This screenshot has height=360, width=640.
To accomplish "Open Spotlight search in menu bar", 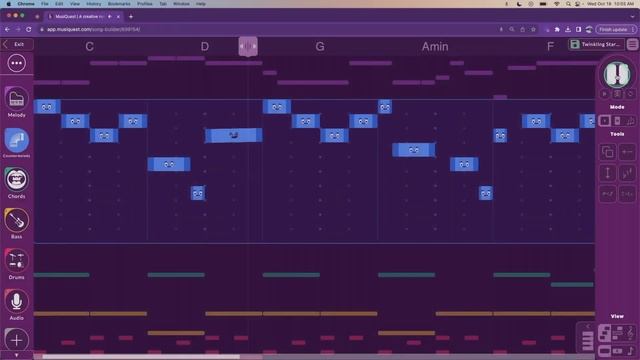I will point(568,4).
